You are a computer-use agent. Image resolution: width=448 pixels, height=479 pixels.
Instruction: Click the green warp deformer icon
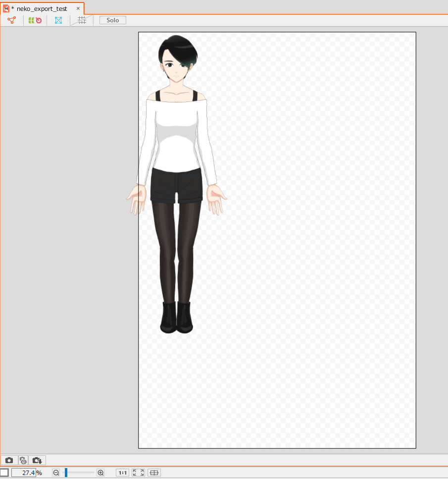[31, 20]
